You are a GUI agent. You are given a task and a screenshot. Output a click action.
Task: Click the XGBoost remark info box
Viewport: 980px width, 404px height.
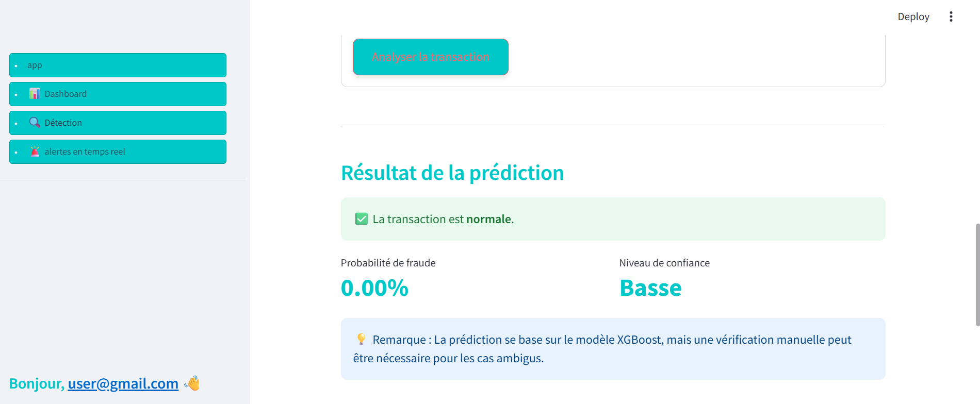613,349
